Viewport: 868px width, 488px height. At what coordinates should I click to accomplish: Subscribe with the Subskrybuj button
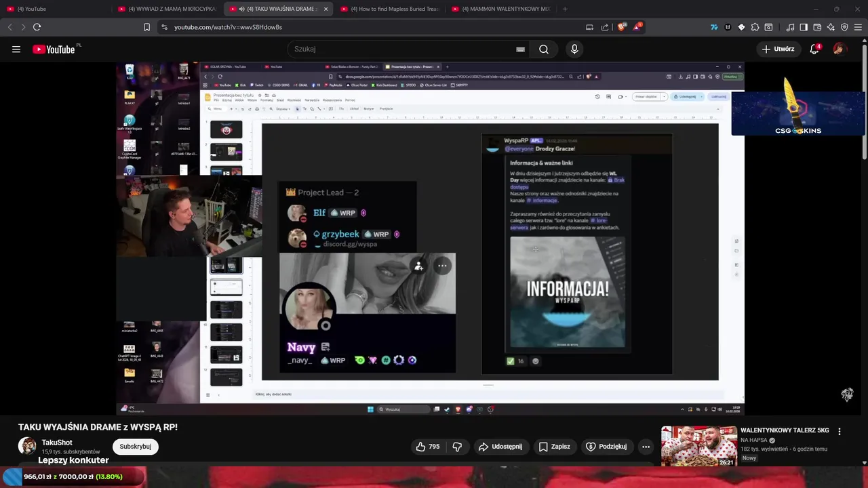point(135,447)
